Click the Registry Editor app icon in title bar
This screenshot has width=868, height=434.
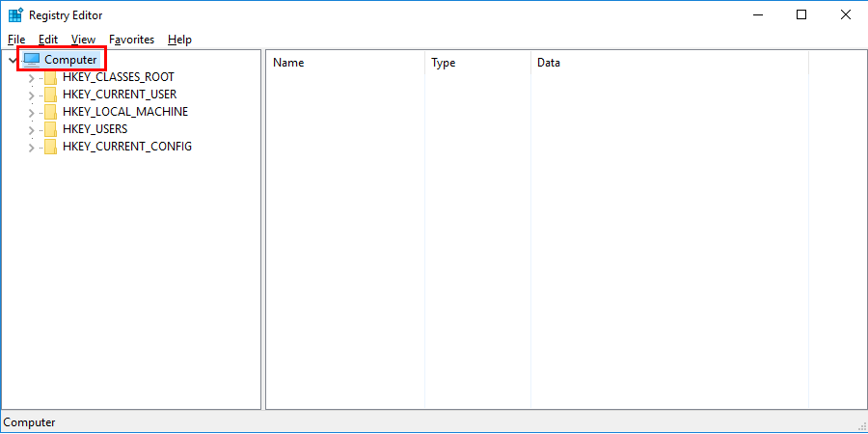coord(15,14)
